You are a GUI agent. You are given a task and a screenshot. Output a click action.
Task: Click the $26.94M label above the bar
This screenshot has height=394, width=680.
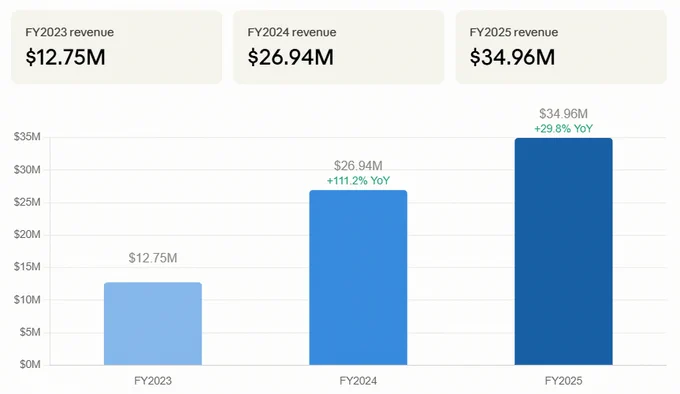[x=358, y=166]
